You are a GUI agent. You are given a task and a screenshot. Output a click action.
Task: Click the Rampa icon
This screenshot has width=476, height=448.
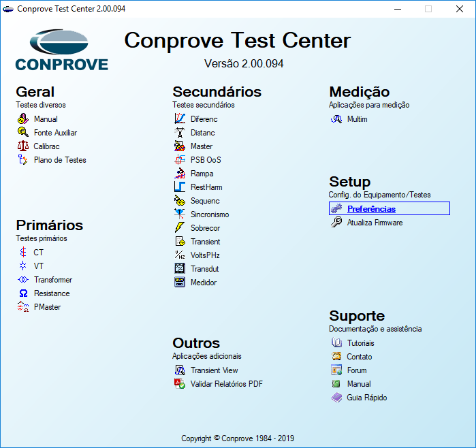(x=180, y=174)
